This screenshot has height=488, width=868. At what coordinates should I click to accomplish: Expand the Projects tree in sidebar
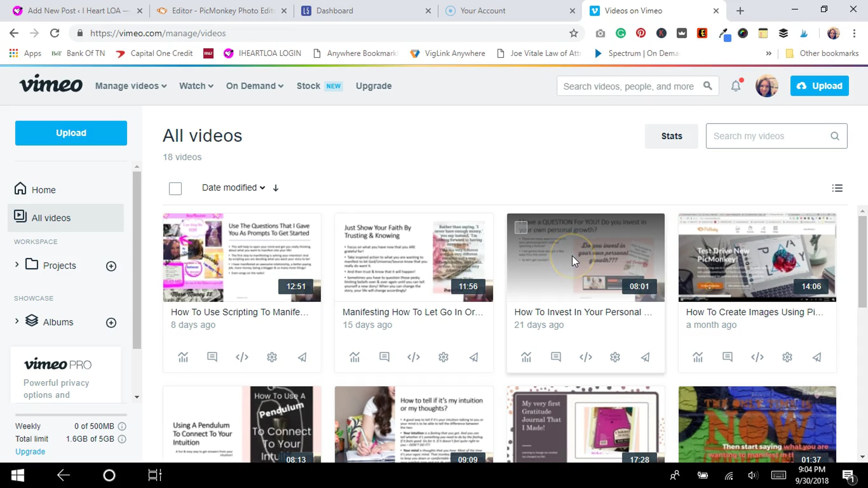pyautogui.click(x=17, y=264)
